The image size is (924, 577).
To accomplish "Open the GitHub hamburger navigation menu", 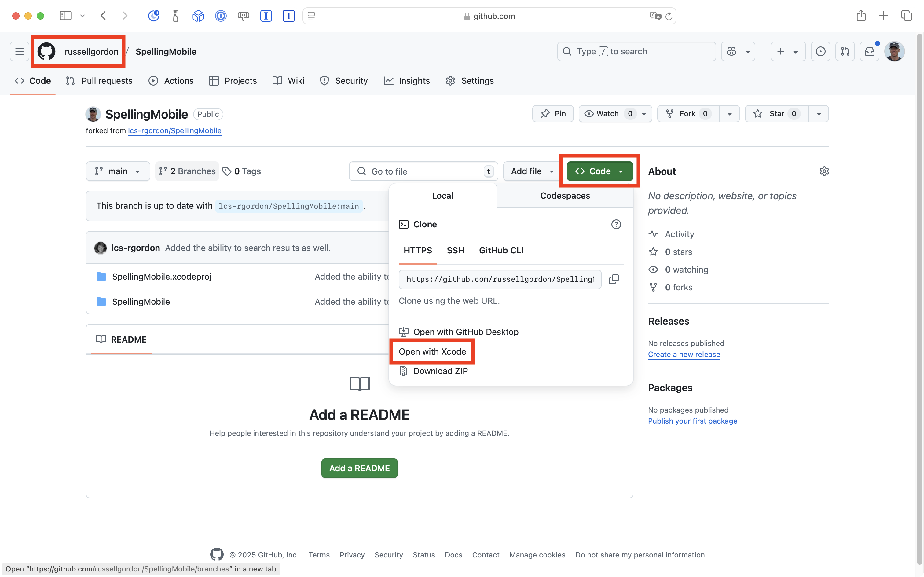I will pos(20,52).
